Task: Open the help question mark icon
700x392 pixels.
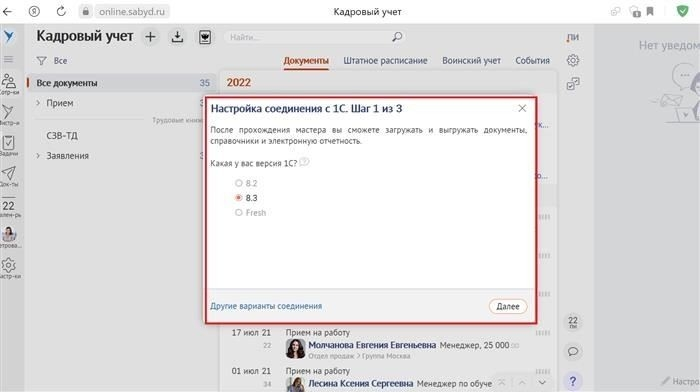Action: click(x=573, y=381)
